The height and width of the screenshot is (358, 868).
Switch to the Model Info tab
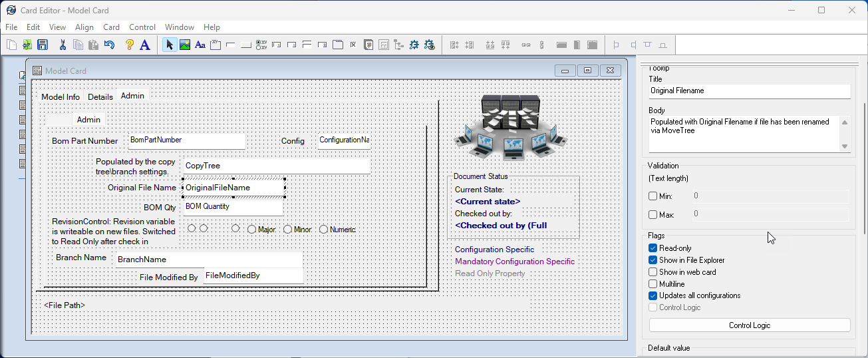pyautogui.click(x=61, y=97)
